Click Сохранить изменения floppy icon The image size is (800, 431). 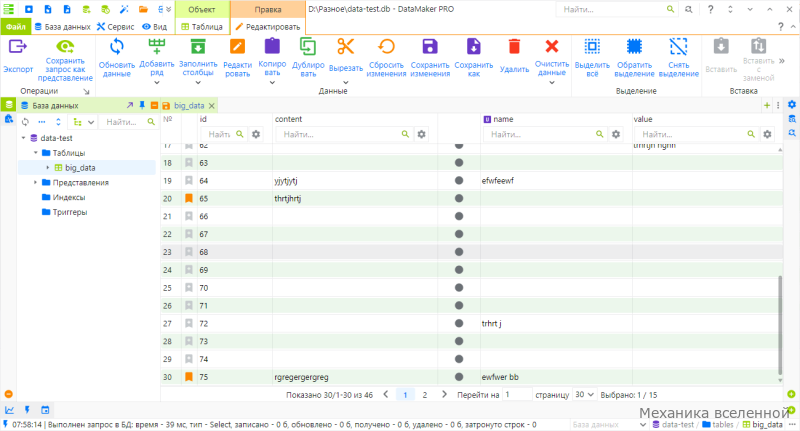coord(430,47)
